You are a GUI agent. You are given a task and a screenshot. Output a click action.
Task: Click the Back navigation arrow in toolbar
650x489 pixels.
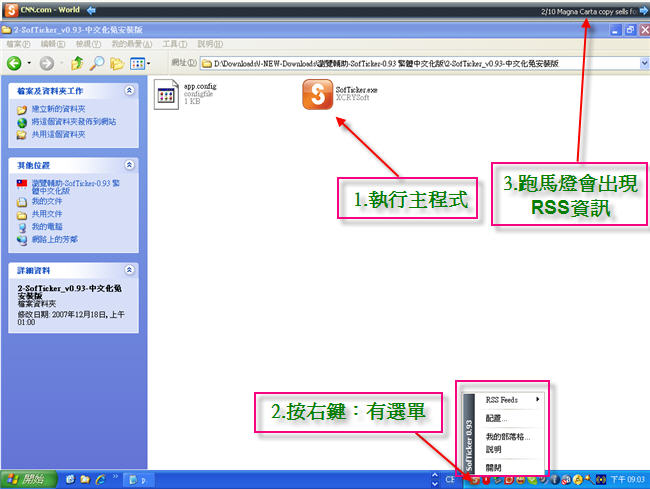click(x=15, y=64)
